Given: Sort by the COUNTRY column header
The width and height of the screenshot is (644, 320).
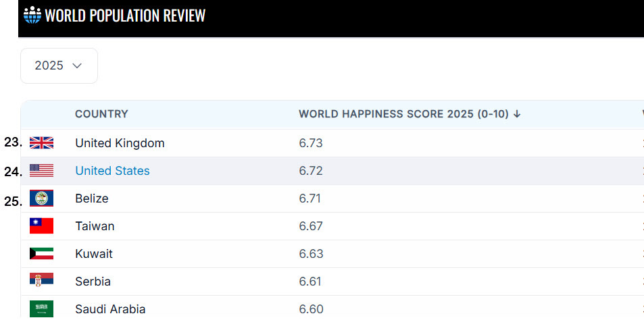Looking at the screenshot, I should click(101, 113).
